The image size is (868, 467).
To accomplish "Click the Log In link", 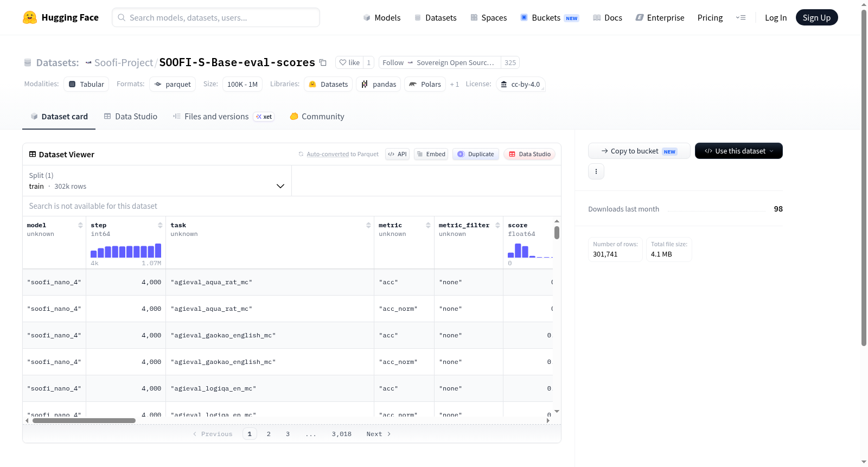I will pos(776,17).
